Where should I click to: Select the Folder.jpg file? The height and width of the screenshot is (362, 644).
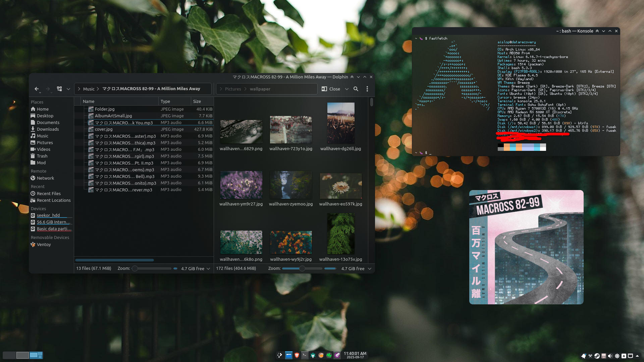[x=104, y=109]
